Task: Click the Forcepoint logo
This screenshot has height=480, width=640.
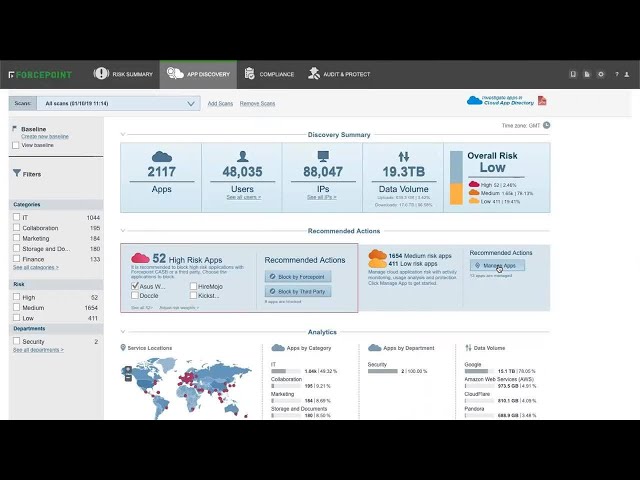Action: click(x=40, y=75)
